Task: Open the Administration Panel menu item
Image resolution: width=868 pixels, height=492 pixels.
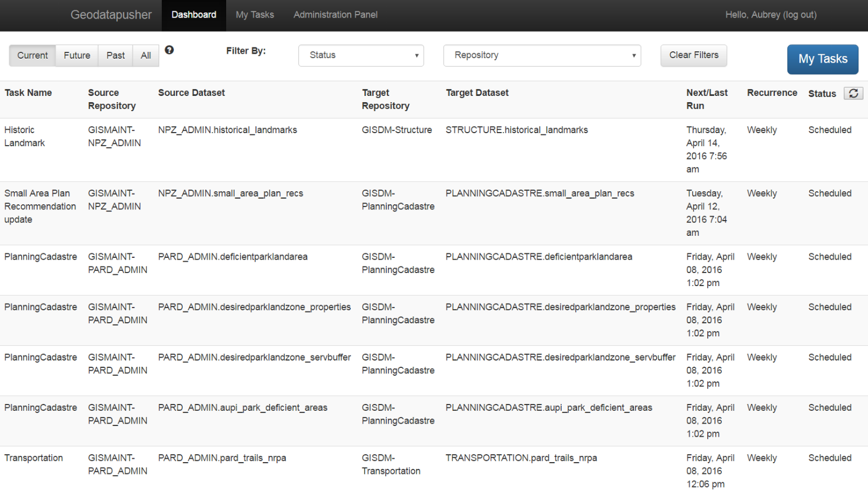Action: 335,15
